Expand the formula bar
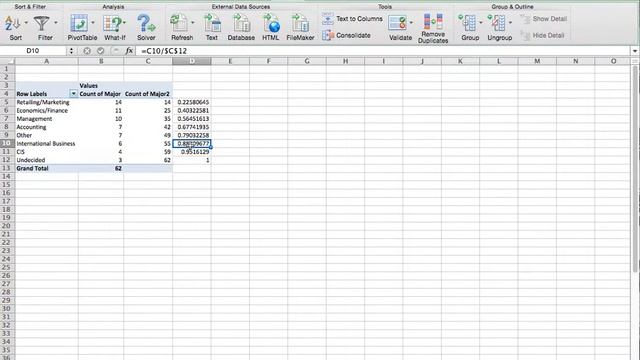 click(635, 51)
